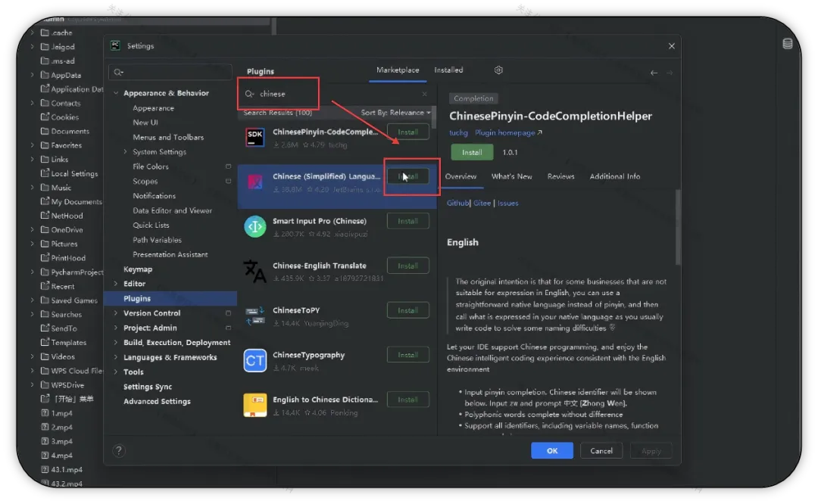Click the Cancel button

tap(601, 451)
